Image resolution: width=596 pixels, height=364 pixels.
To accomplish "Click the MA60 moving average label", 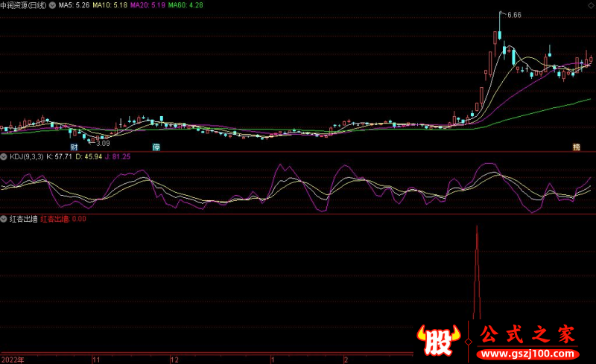I will pyautogui.click(x=186, y=5).
